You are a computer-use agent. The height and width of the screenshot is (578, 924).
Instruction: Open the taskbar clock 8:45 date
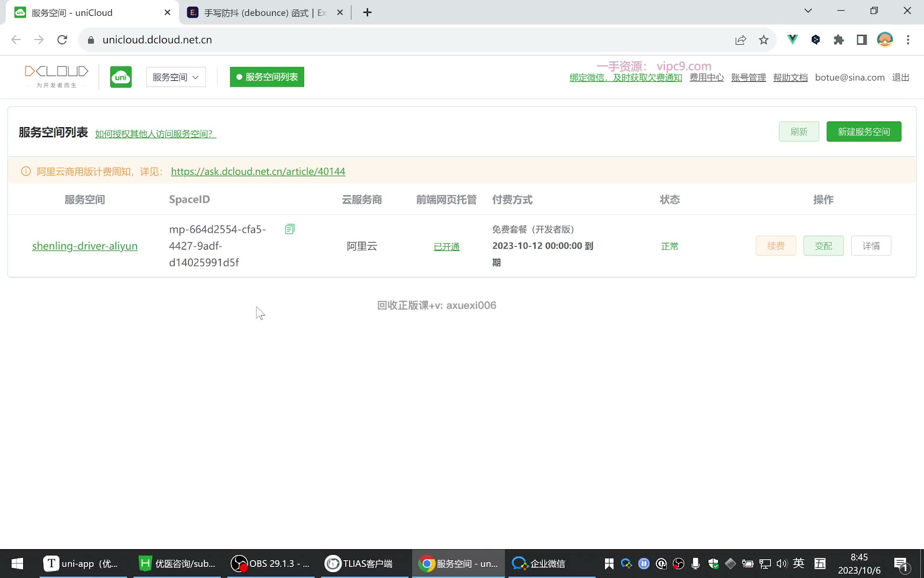[859, 564]
